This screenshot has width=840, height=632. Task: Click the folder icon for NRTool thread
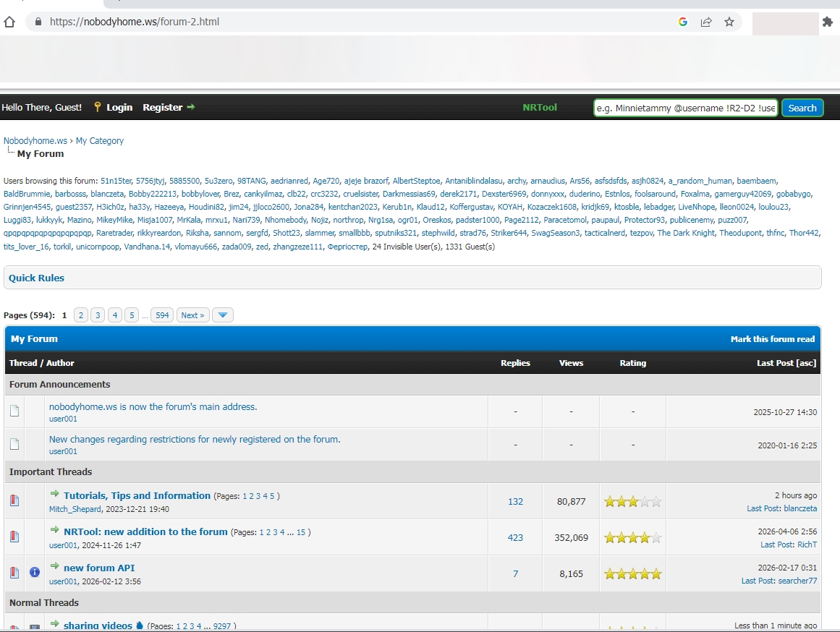14,537
